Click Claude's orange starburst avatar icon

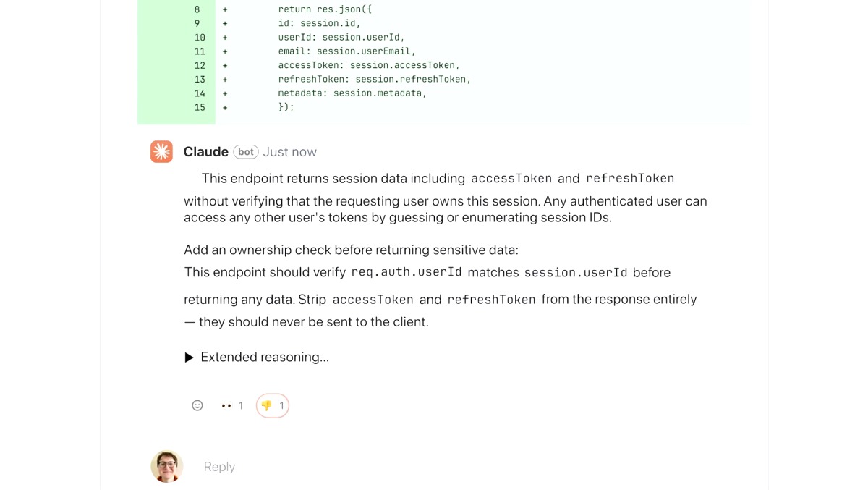point(161,151)
